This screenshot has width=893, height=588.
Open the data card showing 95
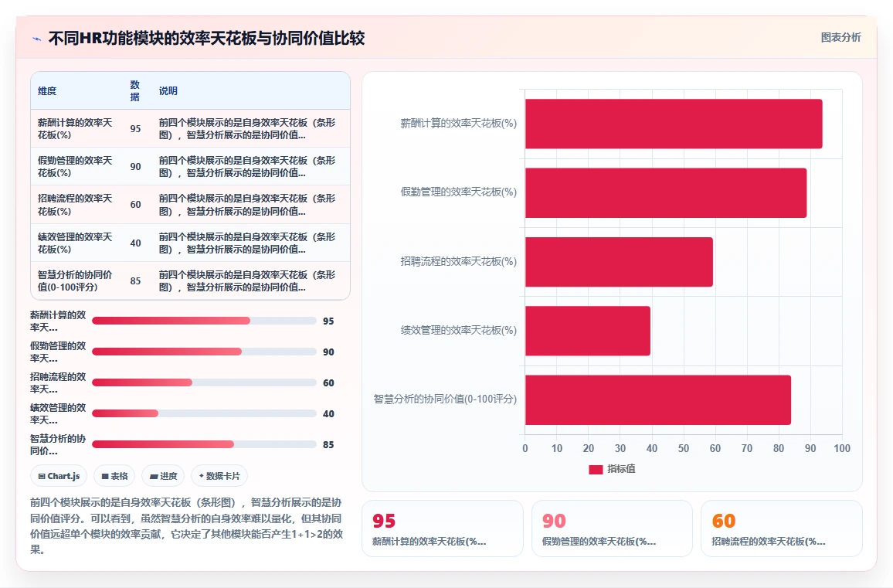[x=443, y=529]
